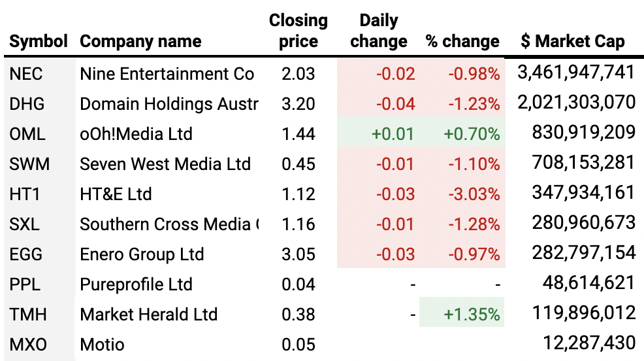644x361 pixels.
Task: Select HT&E -3.03% change cell
Action: 473,194
